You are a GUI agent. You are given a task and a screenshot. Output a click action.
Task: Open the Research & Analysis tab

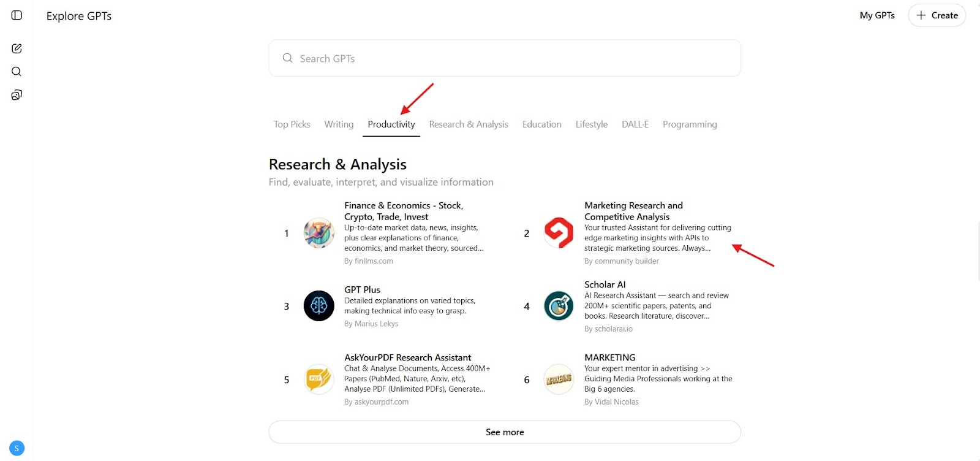(469, 124)
